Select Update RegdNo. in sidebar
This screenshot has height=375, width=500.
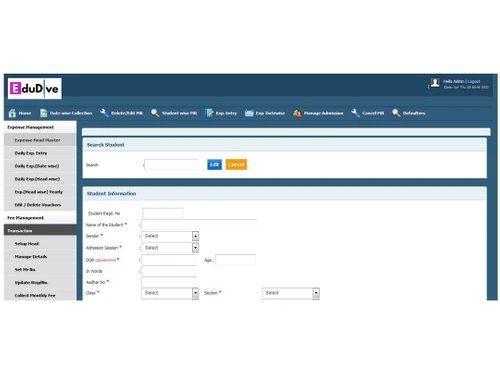tap(40, 283)
